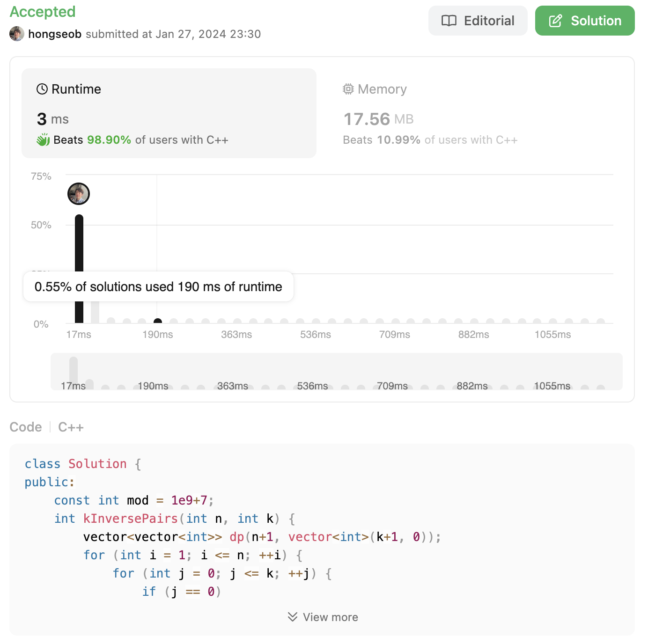Click the black dot at 190ms
This screenshot has height=644, width=648.
point(158,321)
